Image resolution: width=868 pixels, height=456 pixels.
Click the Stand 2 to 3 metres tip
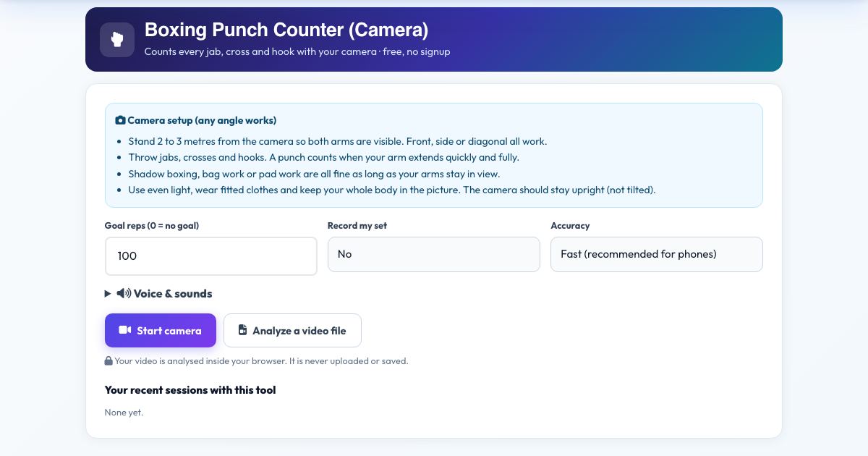338,141
